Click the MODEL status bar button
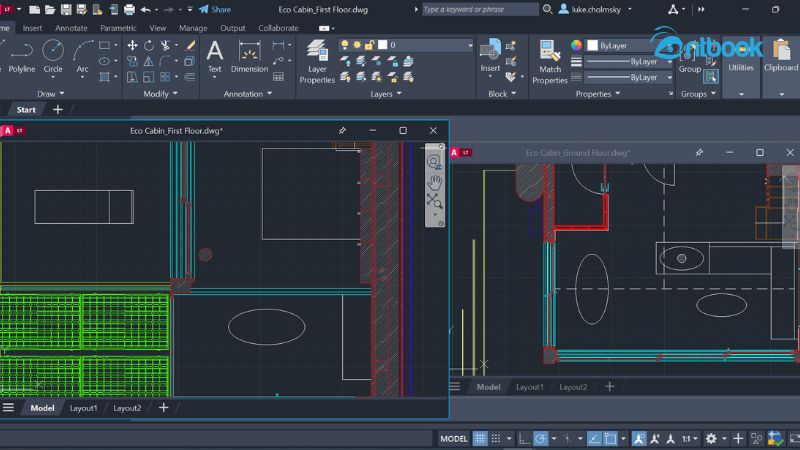 454,438
